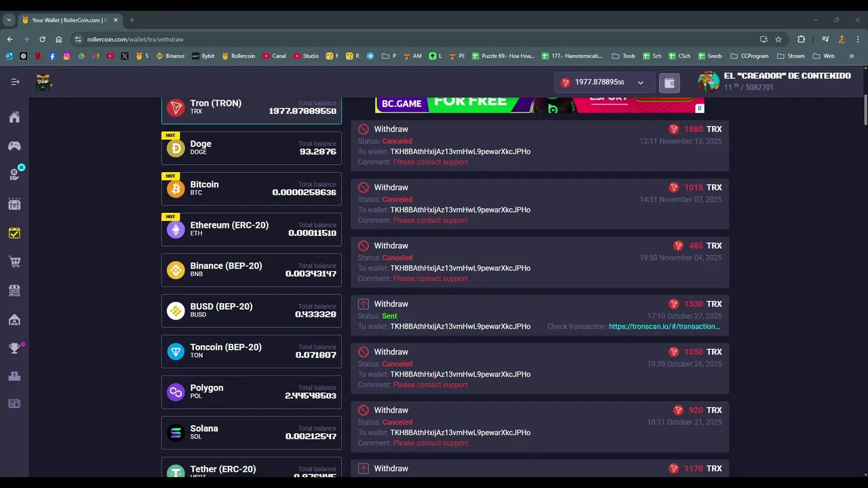Image resolution: width=868 pixels, height=488 pixels.
Task: Bookmark this page with the star icon
Action: click(x=778, y=39)
